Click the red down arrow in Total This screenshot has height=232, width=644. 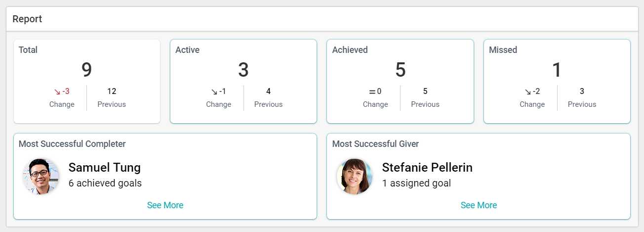click(x=57, y=92)
